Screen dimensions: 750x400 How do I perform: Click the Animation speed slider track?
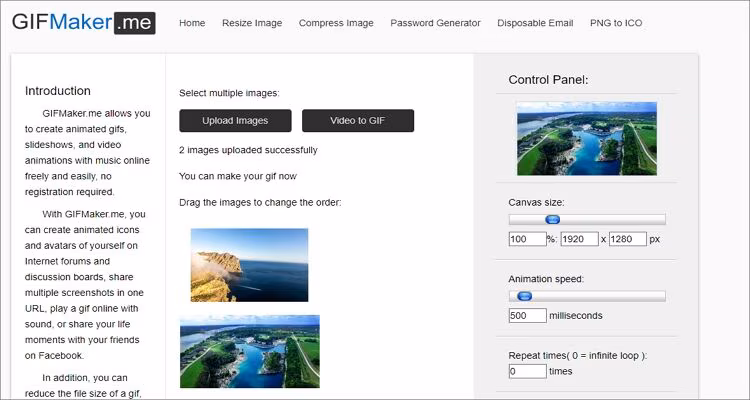600,295
